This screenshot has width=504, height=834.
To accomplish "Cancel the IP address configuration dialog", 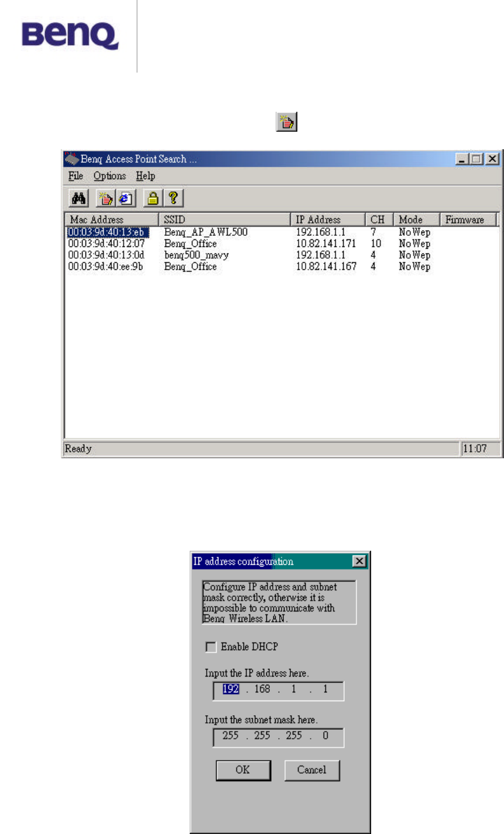I will [x=311, y=770].
